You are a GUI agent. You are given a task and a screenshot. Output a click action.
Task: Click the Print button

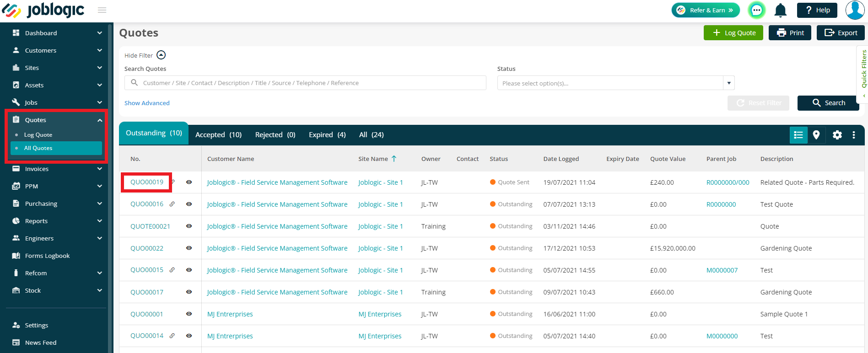(790, 33)
